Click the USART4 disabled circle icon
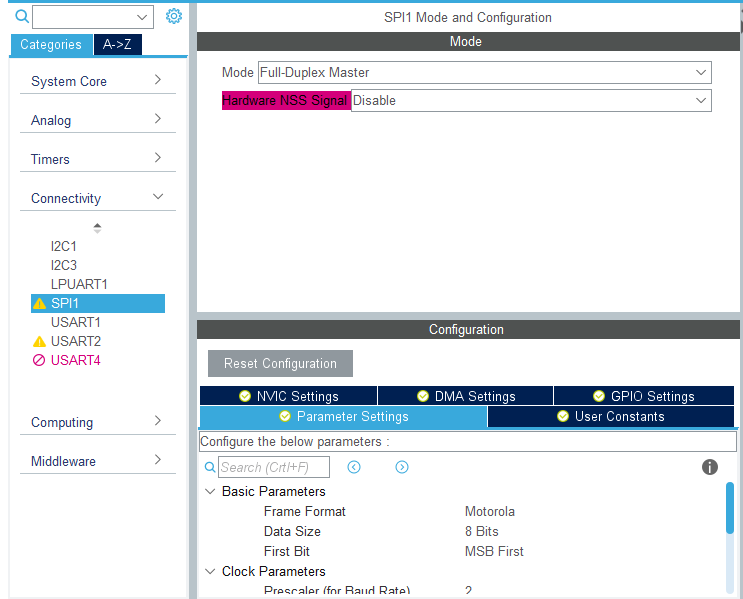The width and height of the screenshot is (743, 599). click(x=39, y=360)
